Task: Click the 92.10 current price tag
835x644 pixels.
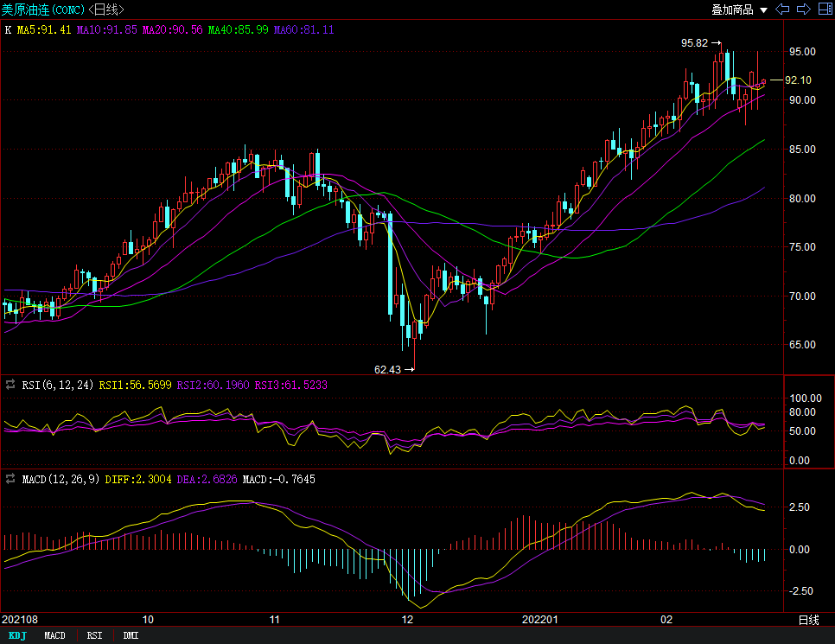Action: [797, 80]
